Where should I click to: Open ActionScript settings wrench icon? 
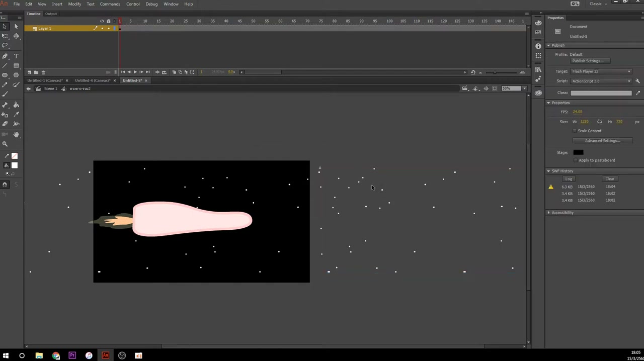point(637,81)
